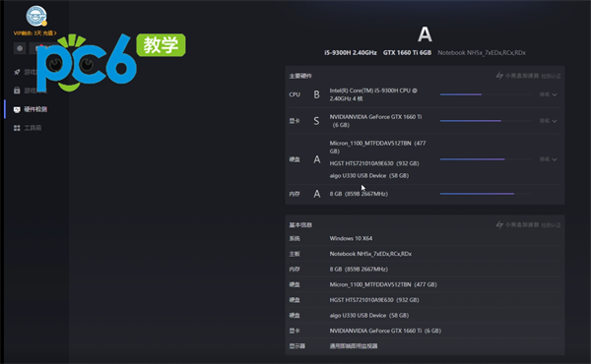Image resolution: width=591 pixels, height=364 pixels.
Task: Open the game store bag sidebar icon
Action: coord(17,91)
